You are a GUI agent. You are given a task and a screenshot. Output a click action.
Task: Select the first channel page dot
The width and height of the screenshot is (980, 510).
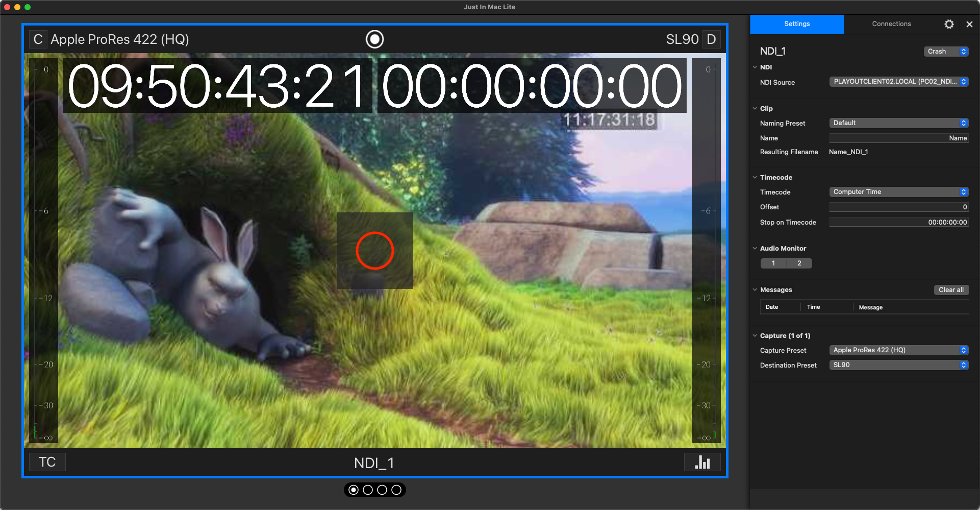(354, 490)
